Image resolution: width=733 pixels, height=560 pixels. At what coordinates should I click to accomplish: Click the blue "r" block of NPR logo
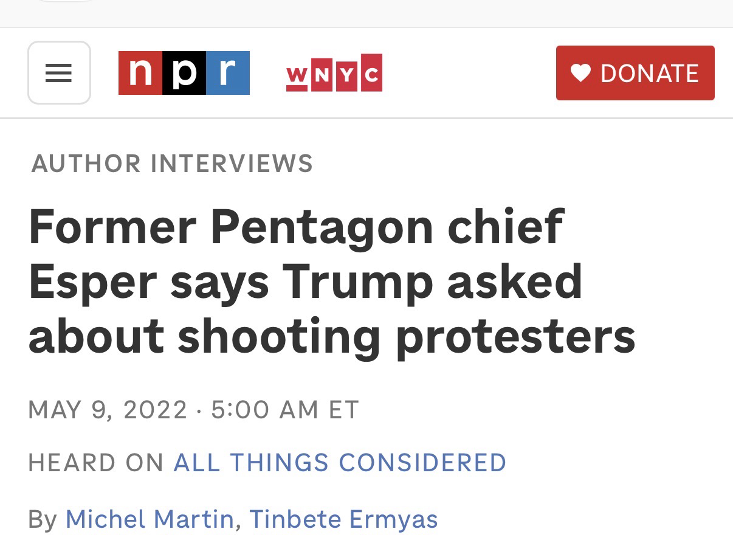pyautogui.click(x=227, y=73)
